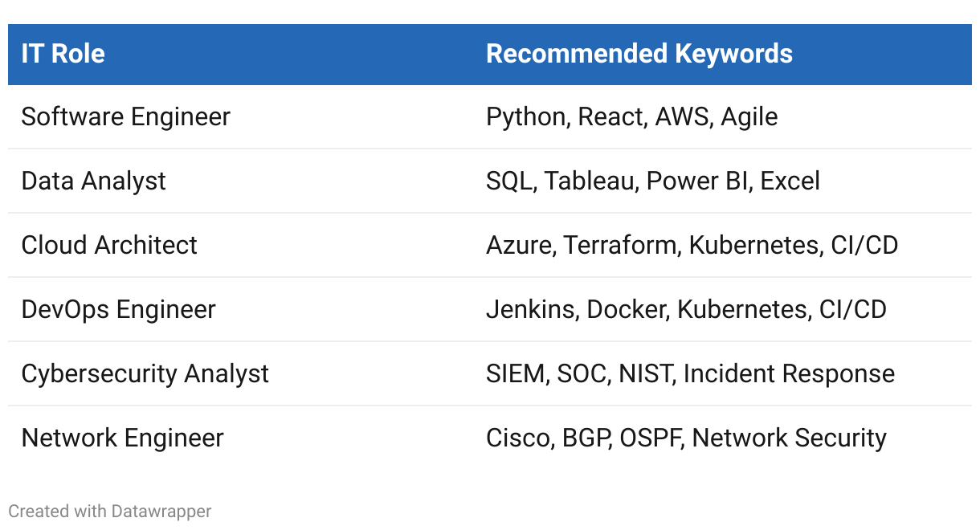Click the "Recommended Keywords" column header
980x530 pixels.
click(x=639, y=54)
